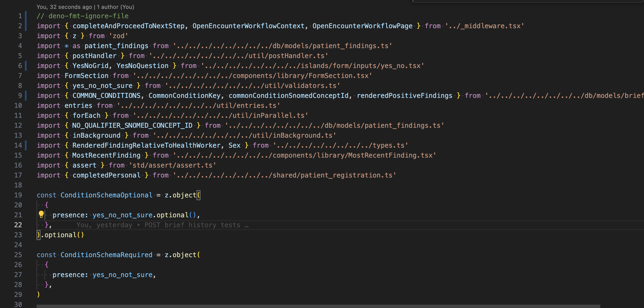Viewport: 644px width, 308px height.
Task: Click the modified-line gutter marker beside line 1
Action: coord(26,16)
